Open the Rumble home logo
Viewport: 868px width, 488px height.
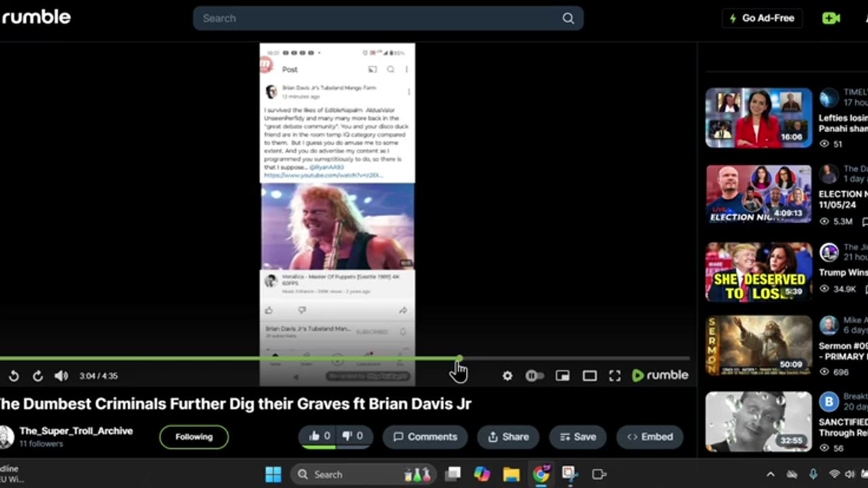(x=35, y=18)
